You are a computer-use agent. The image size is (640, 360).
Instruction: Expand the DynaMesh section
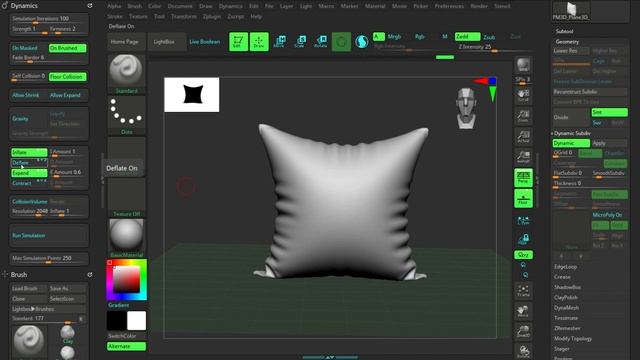(x=567, y=308)
